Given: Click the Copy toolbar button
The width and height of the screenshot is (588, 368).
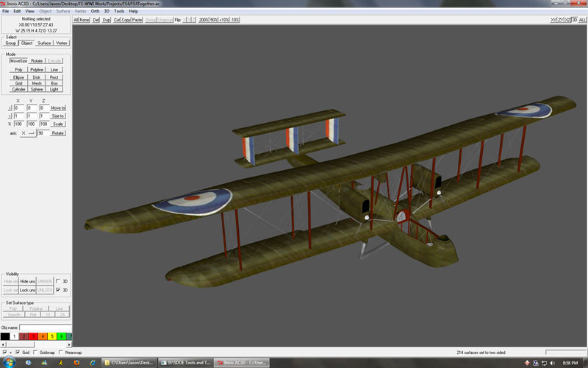Looking at the screenshot, I should pos(126,20).
